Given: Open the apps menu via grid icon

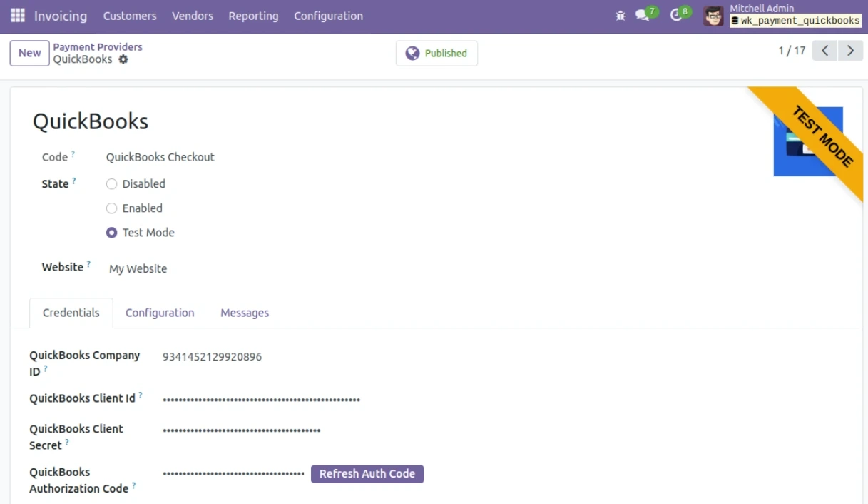Looking at the screenshot, I should click(x=16, y=16).
